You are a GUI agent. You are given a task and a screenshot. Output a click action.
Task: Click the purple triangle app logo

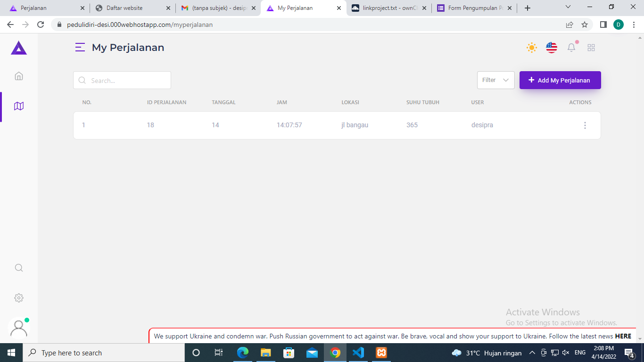pos(19,48)
